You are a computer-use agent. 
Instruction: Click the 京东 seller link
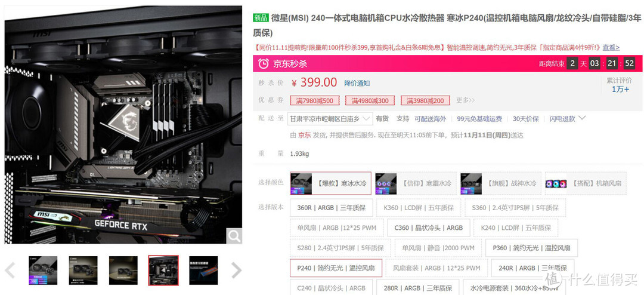(304, 135)
